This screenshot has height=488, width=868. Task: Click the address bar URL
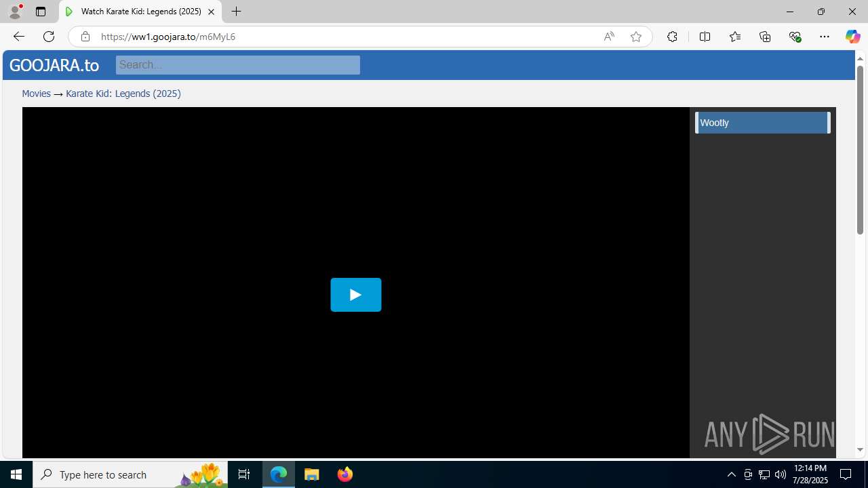[168, 37]
